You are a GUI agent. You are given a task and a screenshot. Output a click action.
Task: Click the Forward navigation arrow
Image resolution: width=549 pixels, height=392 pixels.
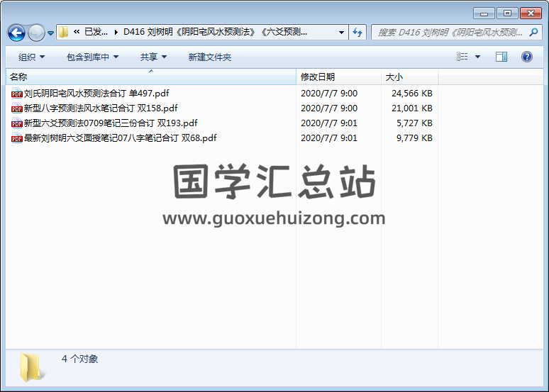point(36,33)
